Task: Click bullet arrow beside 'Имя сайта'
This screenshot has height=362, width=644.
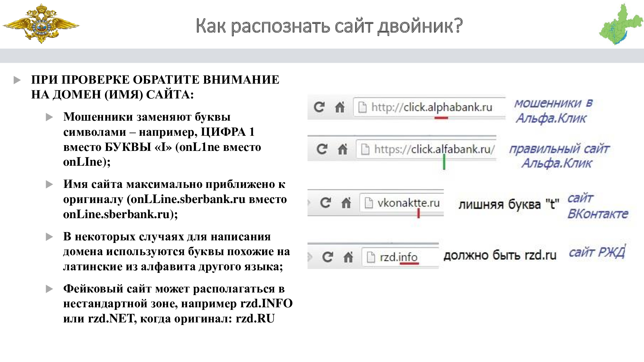Action: pyautogui.click(x=49, y=184)
